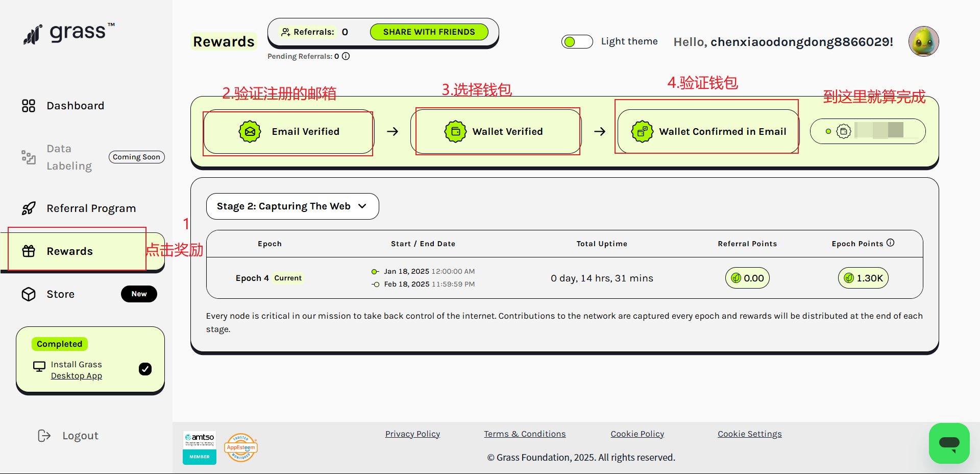Click the desktop monitor icon
980x474 pixels.
point(39,367)
